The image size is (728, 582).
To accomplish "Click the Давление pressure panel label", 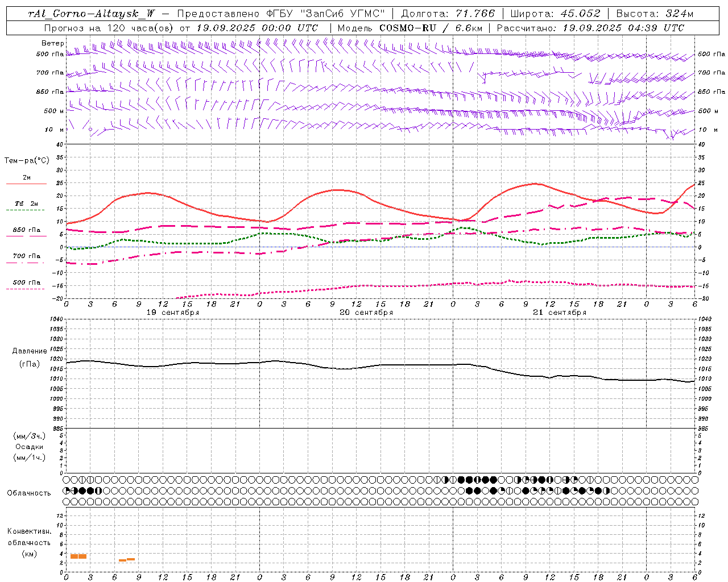I will pos(30,351).
